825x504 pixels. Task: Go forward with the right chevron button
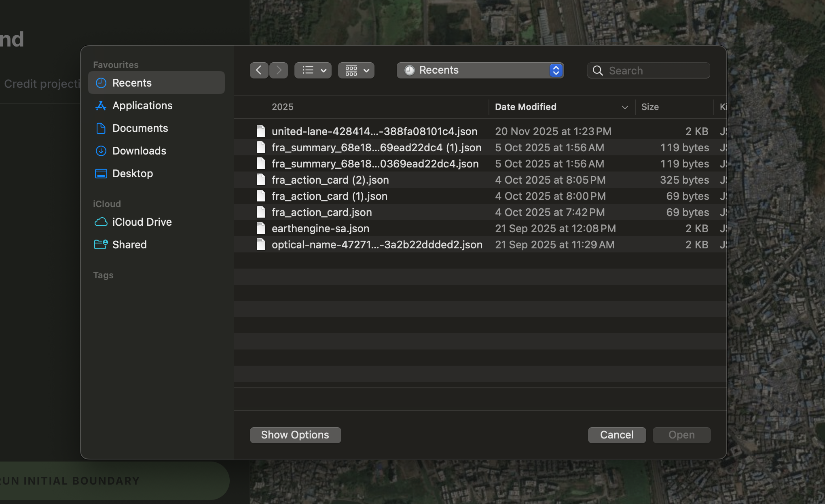[x=279, y=70]
